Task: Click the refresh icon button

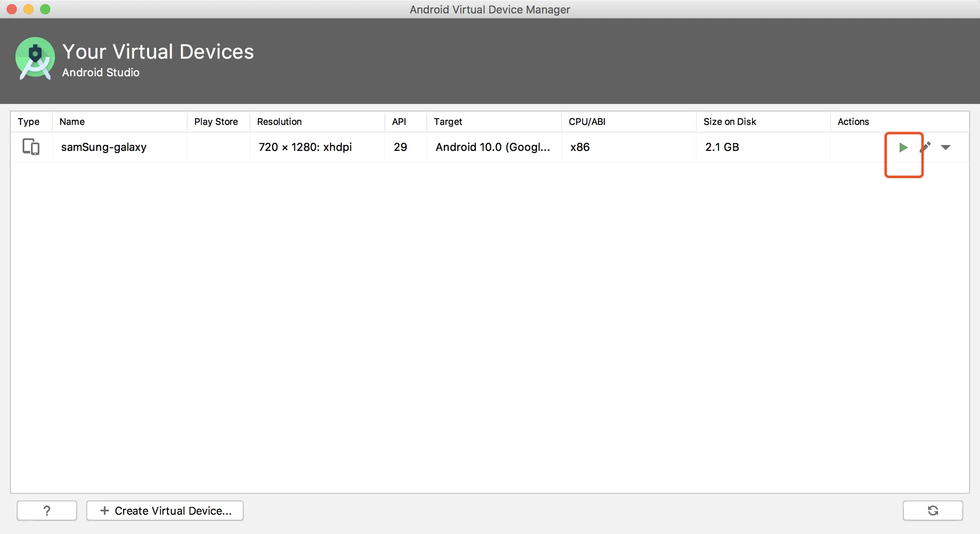Action: tap(933, 511)
